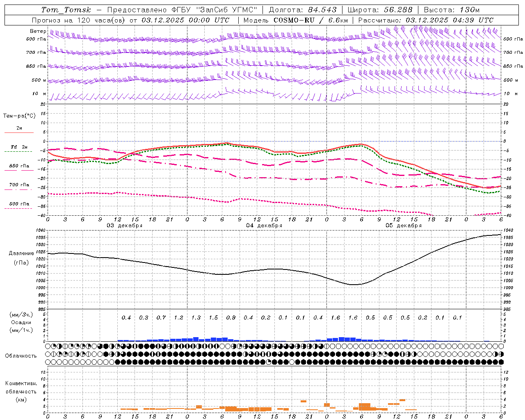525x420 pixels.
Task: Click the "Прогноз на 120 часа(ов)" text
Action: [79, 20]
